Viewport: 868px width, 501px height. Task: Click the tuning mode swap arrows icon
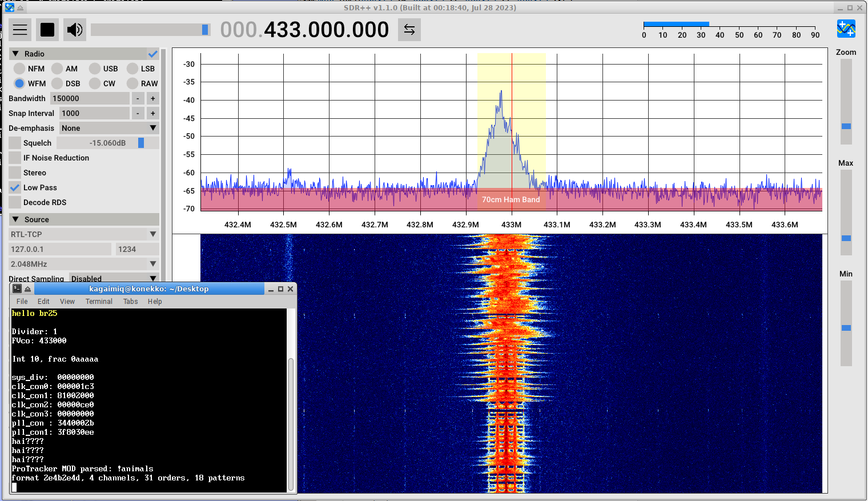click(x=409, y=30)
